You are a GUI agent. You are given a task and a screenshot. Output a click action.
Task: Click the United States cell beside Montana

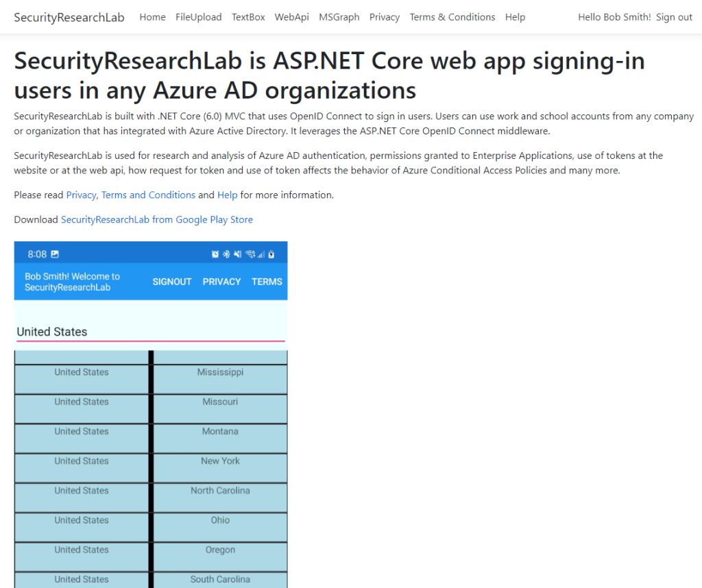pos(82,439)
